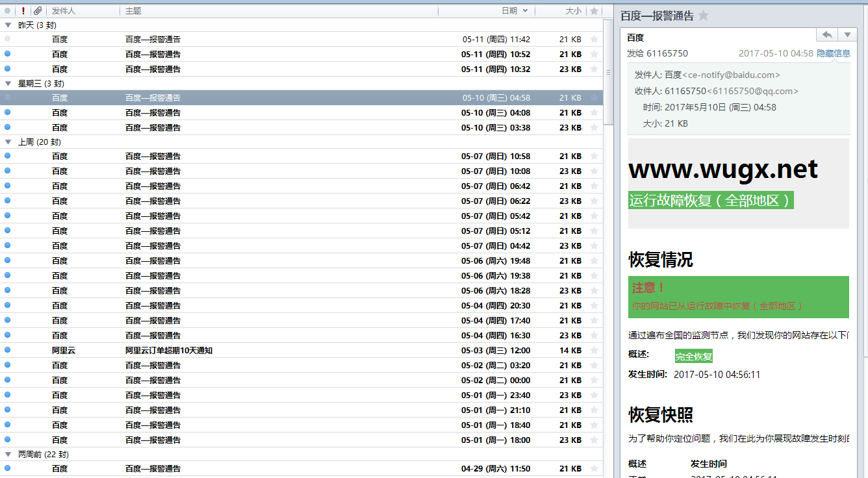Click the 14 KB size cell
This screenshot has height=478, width=868.
point(570,350)
